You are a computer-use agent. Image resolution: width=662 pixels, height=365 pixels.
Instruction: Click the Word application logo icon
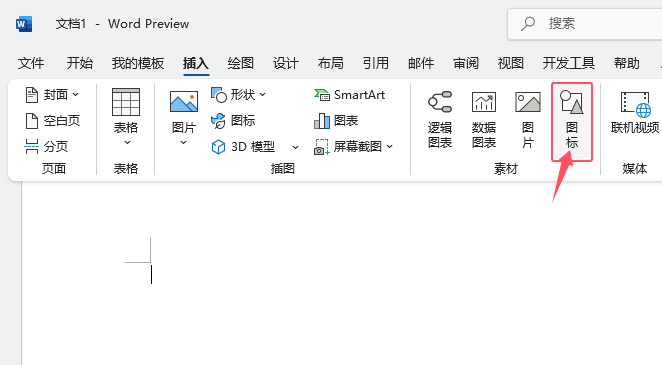(24, 24)
